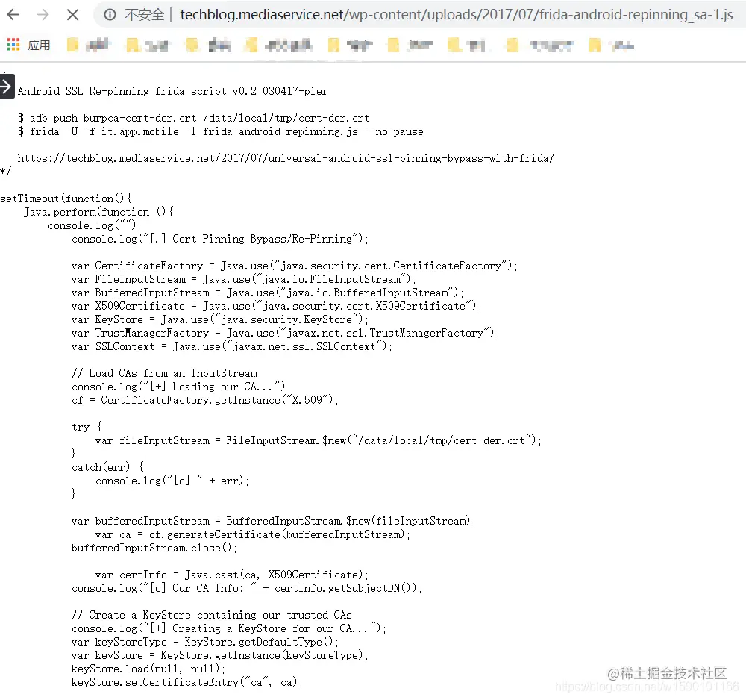Click the "[o] Our CA Info:" log line

click(247, 588)
